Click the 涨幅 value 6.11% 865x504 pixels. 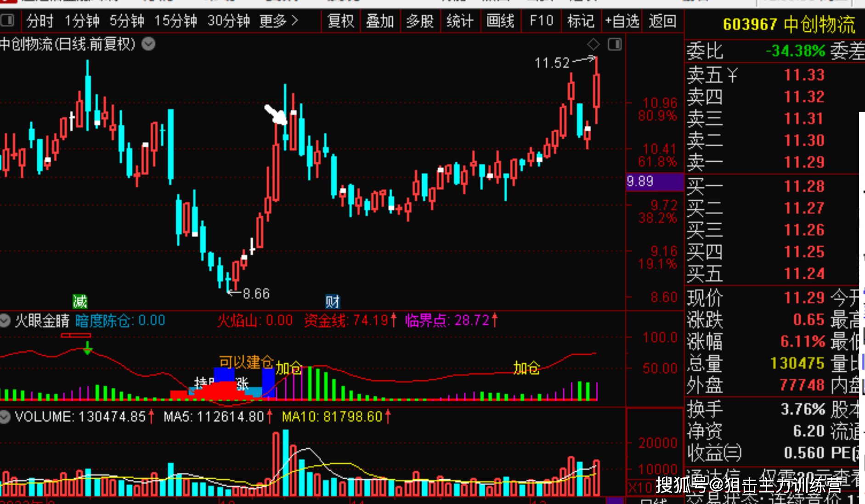point(803,341)
